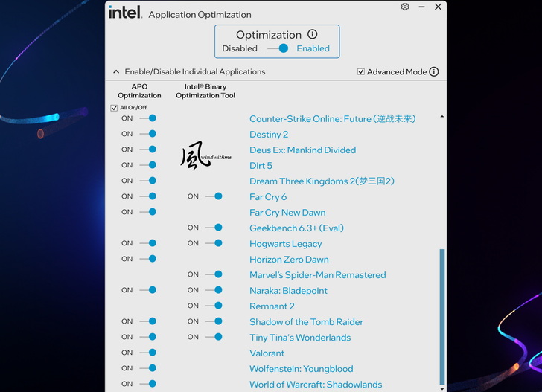The height and width of the screenshot is (392, 542).
Task: Disable Binary Optimization Tool for Naraka: Bladepoint
Action: [x=214, y=290]
